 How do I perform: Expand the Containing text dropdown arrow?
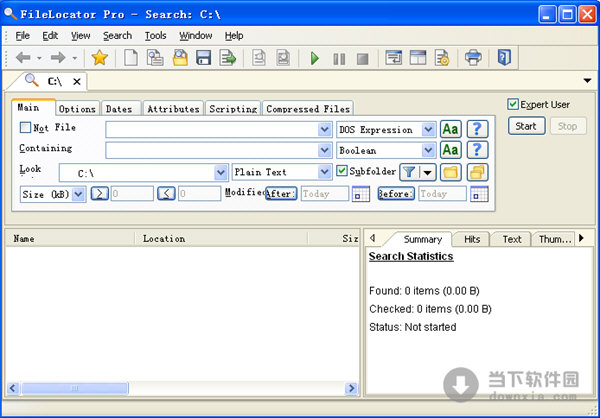pyautogui.click(x=324, y=150)
